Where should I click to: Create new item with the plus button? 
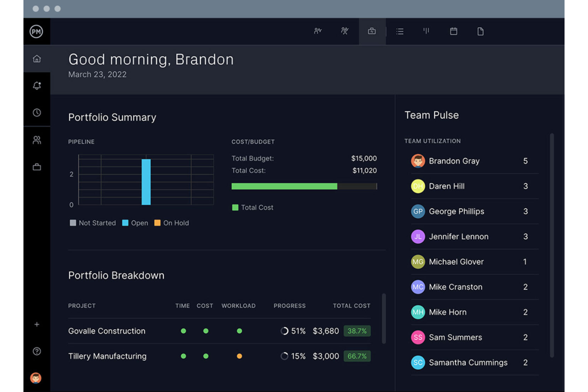pyautogui.click(x=37, y=324)
